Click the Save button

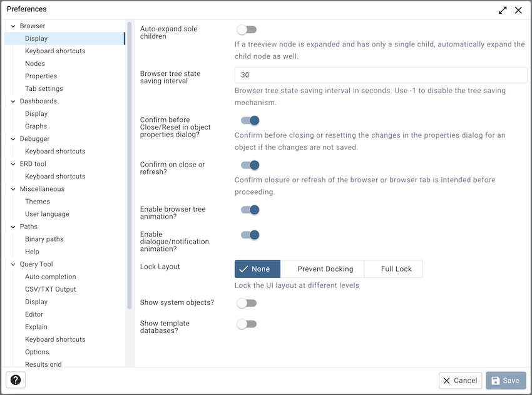click(506, 381)
